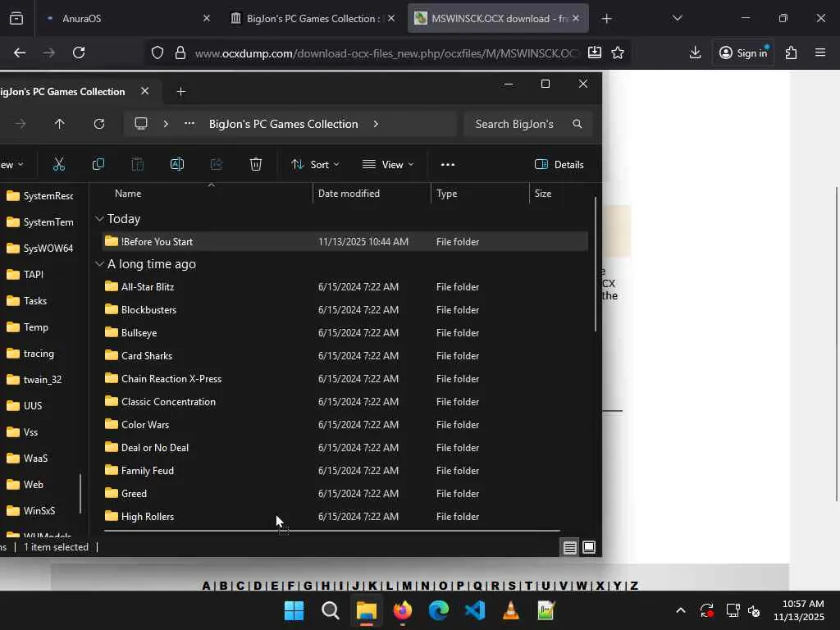Screen dimensions: 840x630
Task: Close the BigJon's PC Games Collection Explorer tab
Action: tap(144, 91)
